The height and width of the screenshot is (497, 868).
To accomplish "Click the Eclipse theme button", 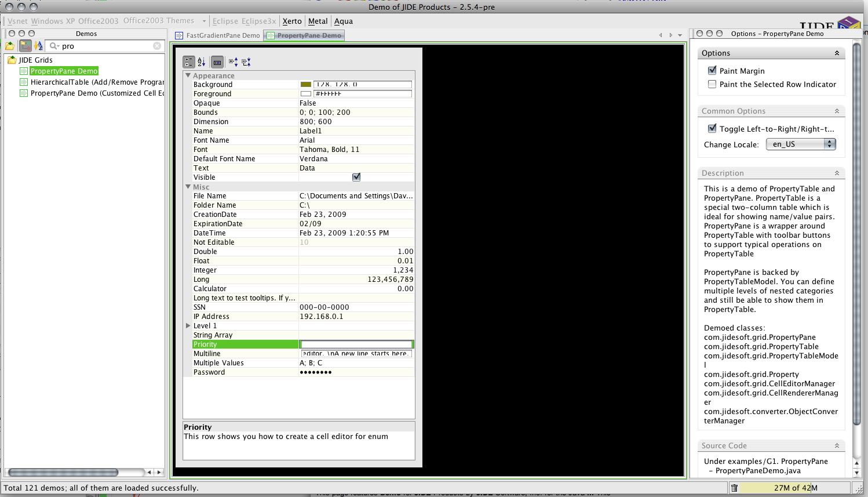I will pyautogui.click(x=225, y=21).
